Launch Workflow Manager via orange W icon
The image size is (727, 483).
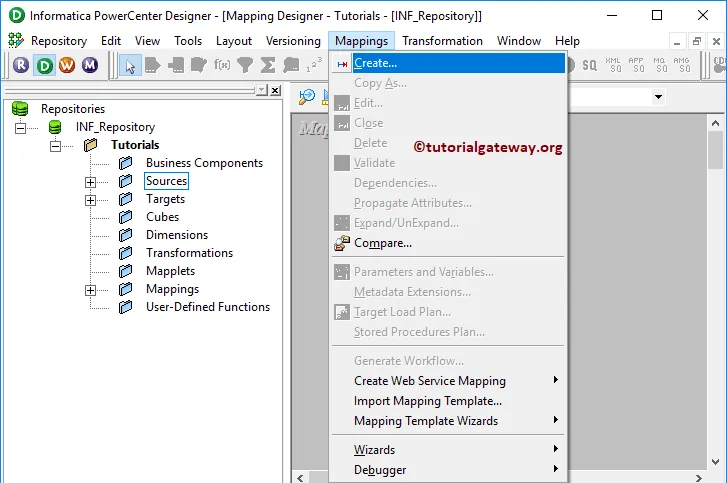point(67,65)
